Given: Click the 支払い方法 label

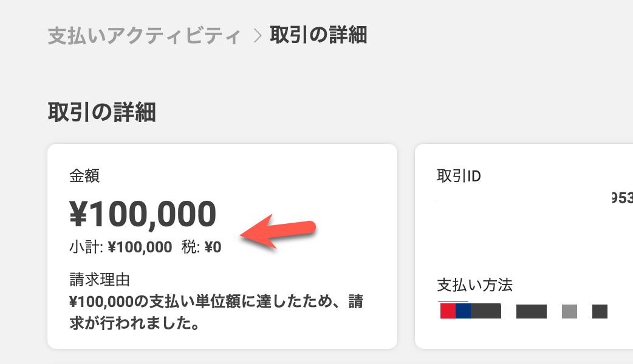Looking at the screenshot, I should 475,285.
